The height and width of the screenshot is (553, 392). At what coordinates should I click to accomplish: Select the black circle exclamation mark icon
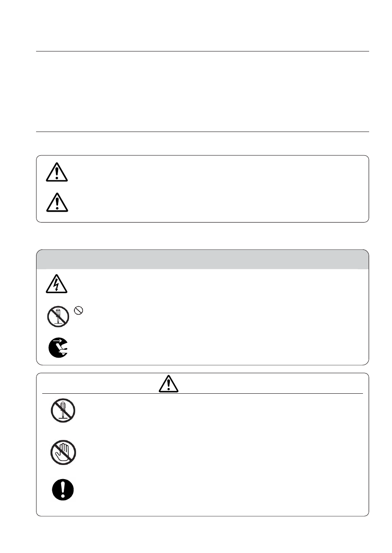tap(63, 489)
